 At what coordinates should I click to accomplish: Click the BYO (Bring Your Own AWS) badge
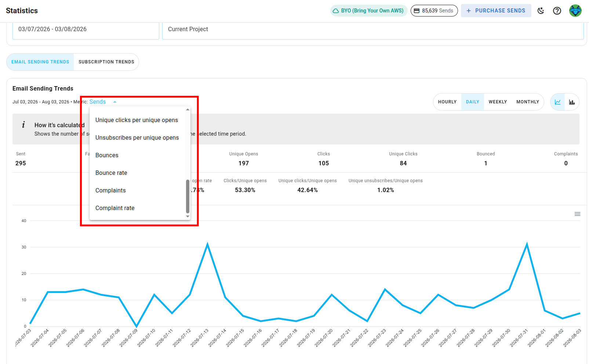(368, 11)
